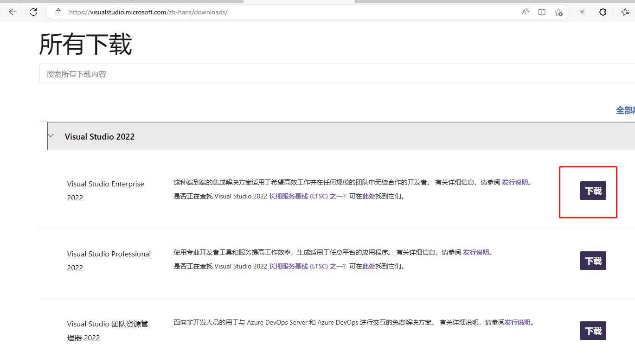Focus the 搜索所有下载内容 search box

337,74
